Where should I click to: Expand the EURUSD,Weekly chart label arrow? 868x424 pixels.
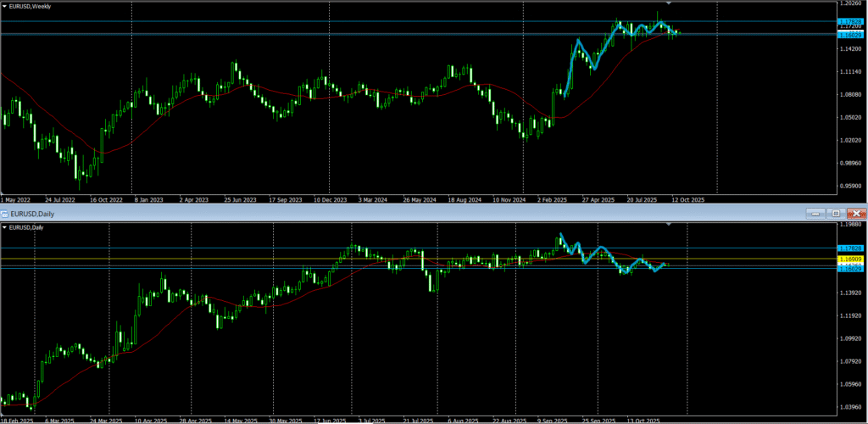click(x=4, y=6)
